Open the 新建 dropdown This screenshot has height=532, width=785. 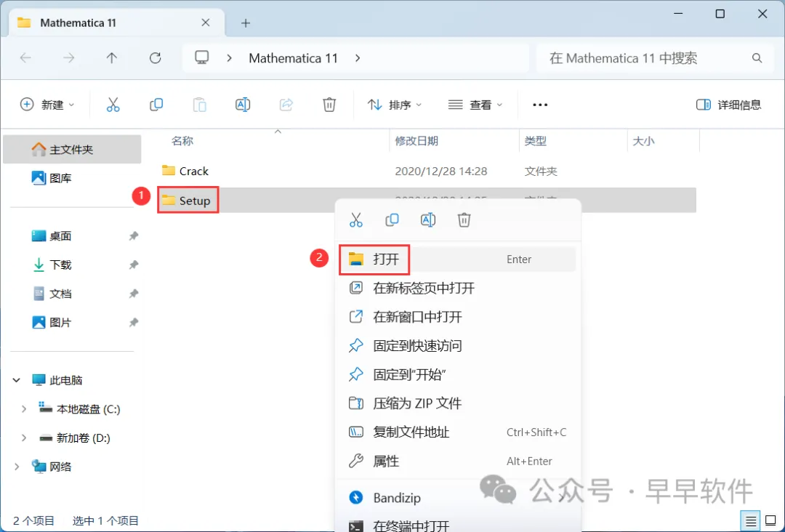[x=47, y=105]
